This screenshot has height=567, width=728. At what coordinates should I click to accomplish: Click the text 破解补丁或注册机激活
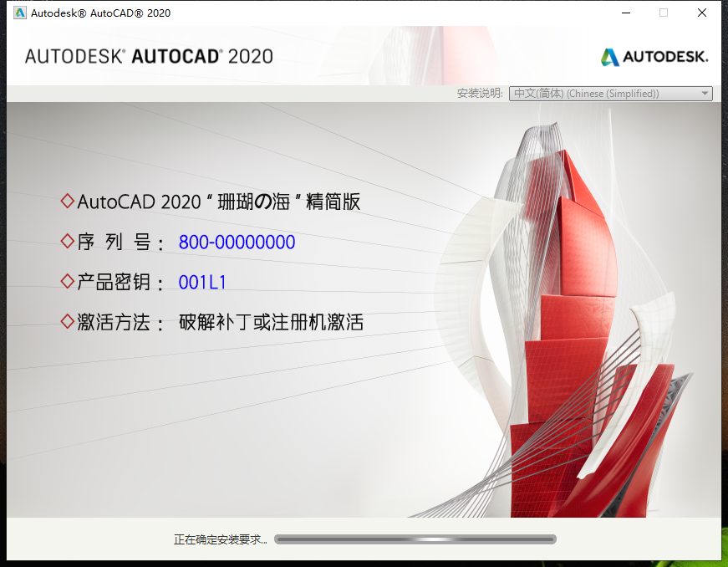tap(271, 322)
